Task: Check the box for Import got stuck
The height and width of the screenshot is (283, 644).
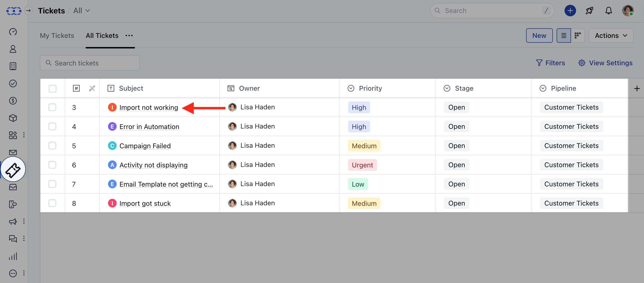Action: [52, 203]
